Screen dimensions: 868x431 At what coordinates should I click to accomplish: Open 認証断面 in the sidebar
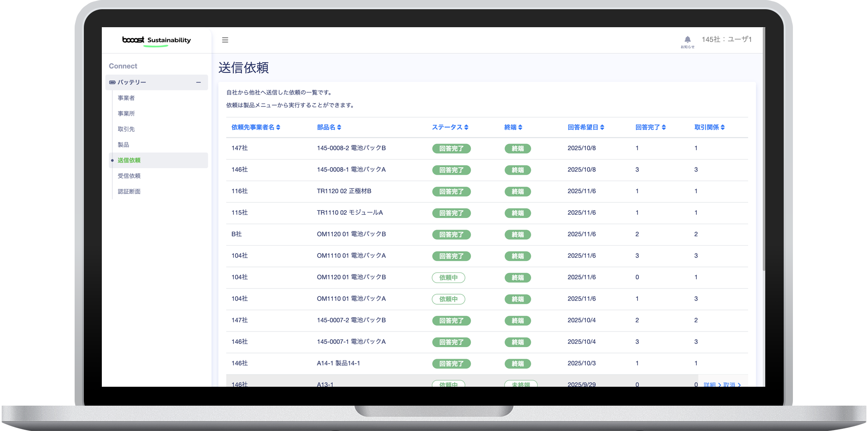click(129, 192)
